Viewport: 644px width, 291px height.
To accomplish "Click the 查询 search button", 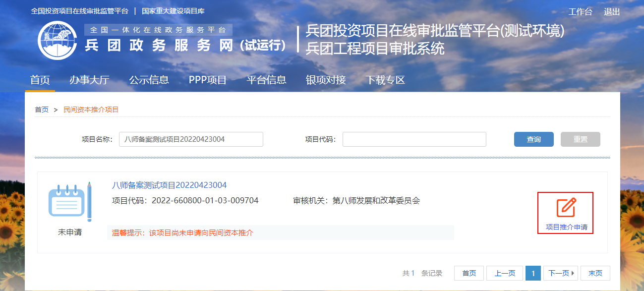I will (533, 139).
